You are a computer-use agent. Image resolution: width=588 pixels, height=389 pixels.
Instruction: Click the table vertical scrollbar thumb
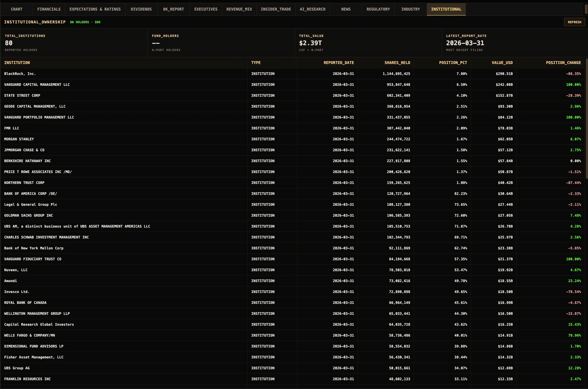[587, 118]
